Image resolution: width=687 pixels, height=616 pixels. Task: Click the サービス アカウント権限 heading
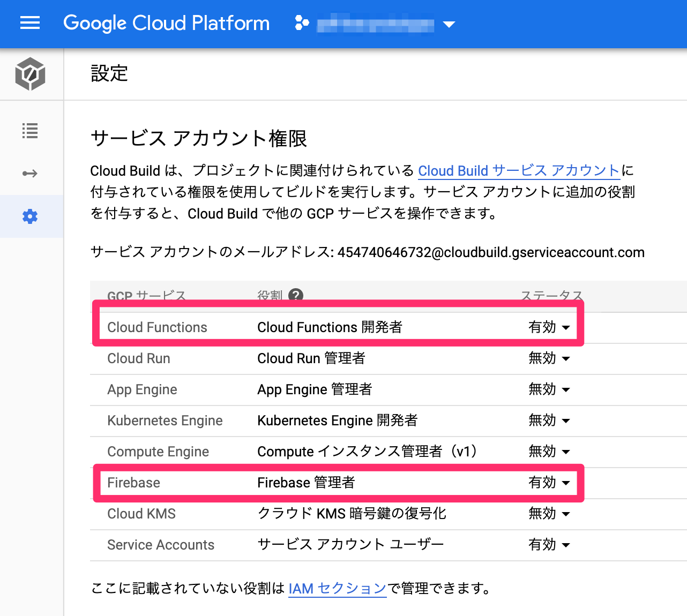pos(199,138)
